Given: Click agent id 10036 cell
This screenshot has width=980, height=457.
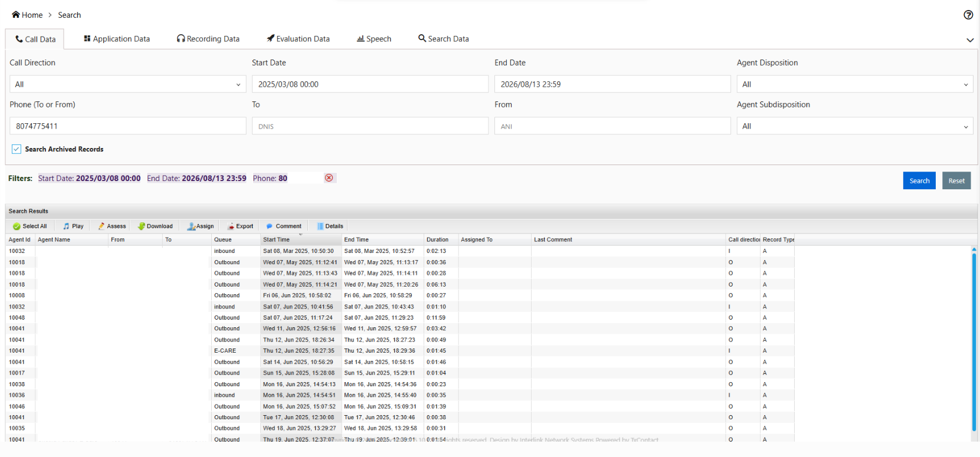Looking at the screenshot, I should [x=21, y=396].
